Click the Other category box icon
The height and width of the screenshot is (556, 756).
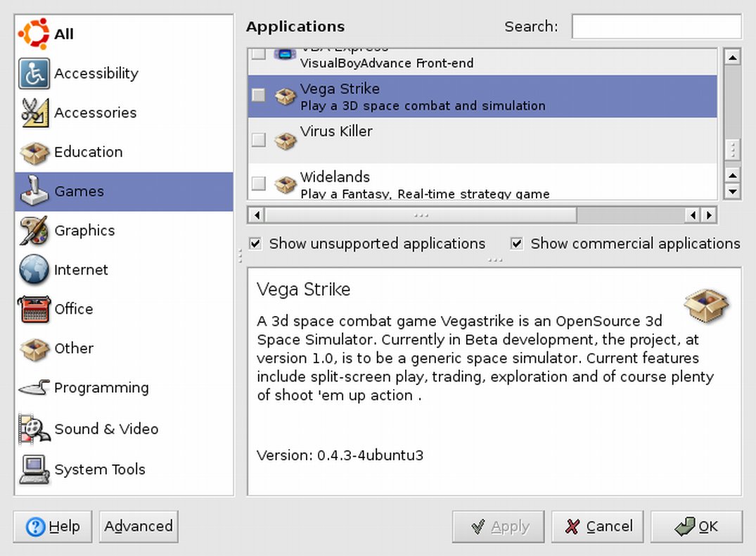coord(34,348)
